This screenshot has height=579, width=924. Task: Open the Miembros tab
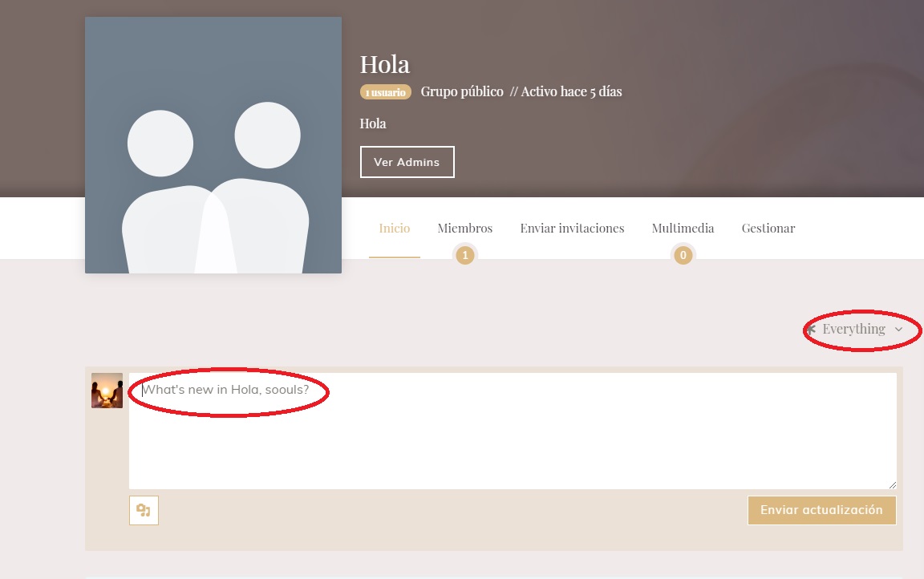coord(465,229)
